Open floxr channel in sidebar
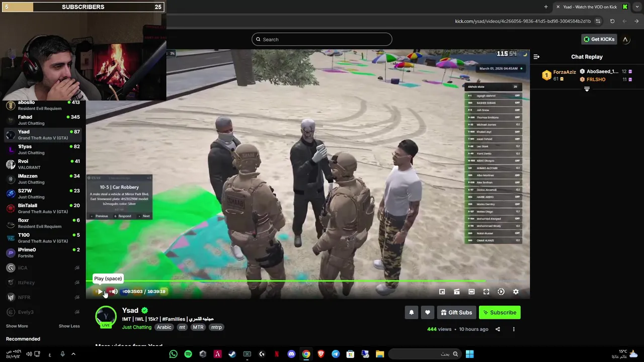The width and height of the screenshot is (644, 362). (x=43, y=223)
